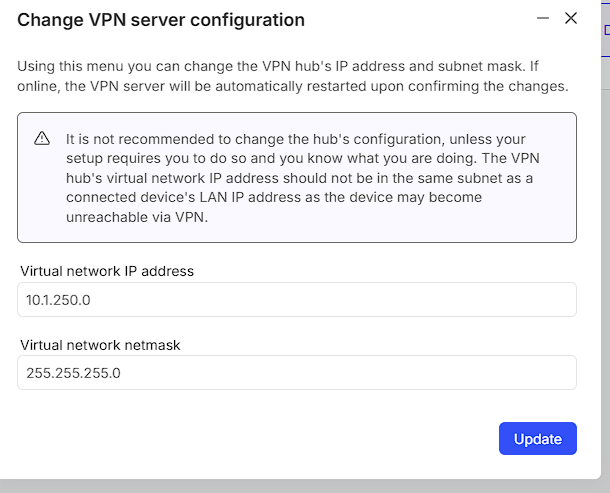Click the gray backdrop below the dialog
Image resolution: width=610 pixels, height=493 pixels.
tap(300, 486)
